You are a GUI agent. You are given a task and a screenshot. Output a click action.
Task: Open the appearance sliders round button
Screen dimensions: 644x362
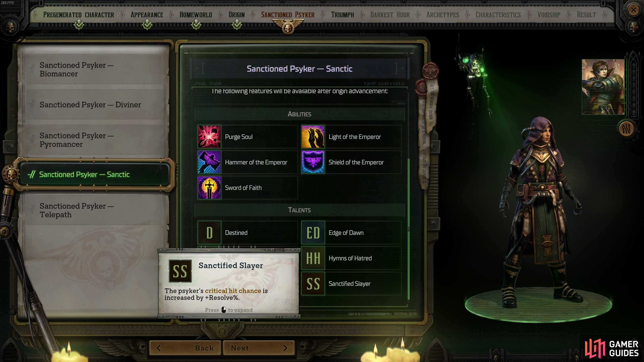pyautogui.click(x=626, y=129)
